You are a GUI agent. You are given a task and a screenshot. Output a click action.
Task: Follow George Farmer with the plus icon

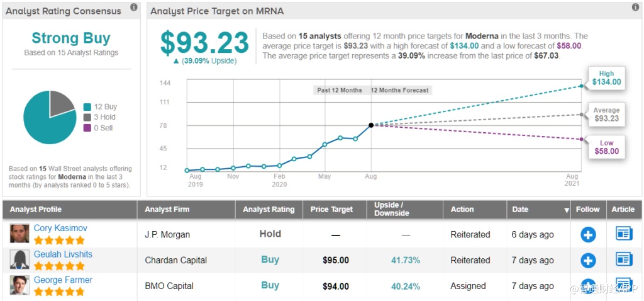588,285
